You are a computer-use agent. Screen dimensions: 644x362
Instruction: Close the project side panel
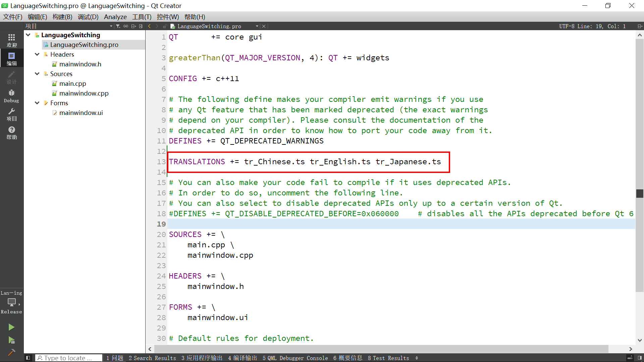tap(141, 26)
